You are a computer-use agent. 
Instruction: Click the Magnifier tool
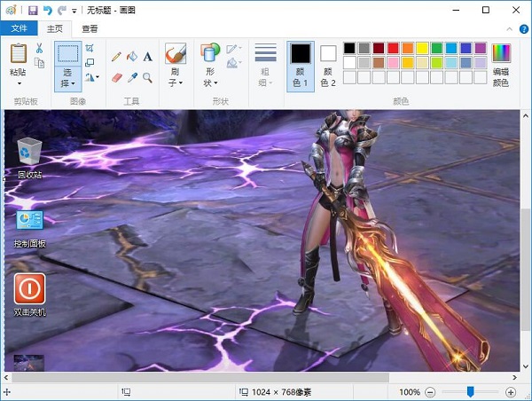[x=147, y=77]
